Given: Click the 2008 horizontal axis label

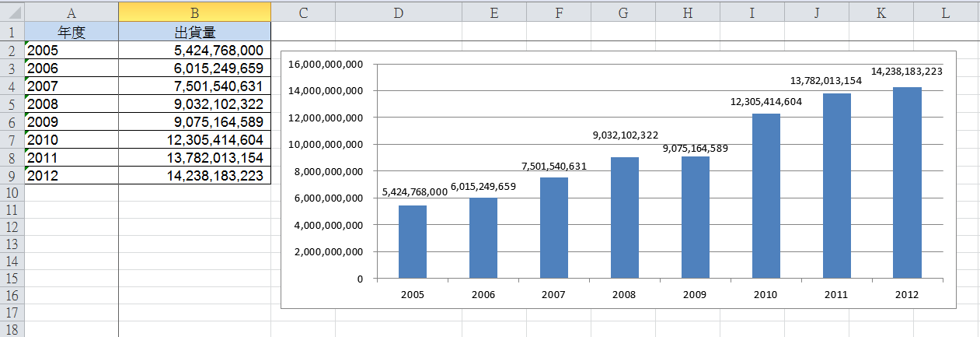Looking at the screenshot, I should (x=625, y=295).
